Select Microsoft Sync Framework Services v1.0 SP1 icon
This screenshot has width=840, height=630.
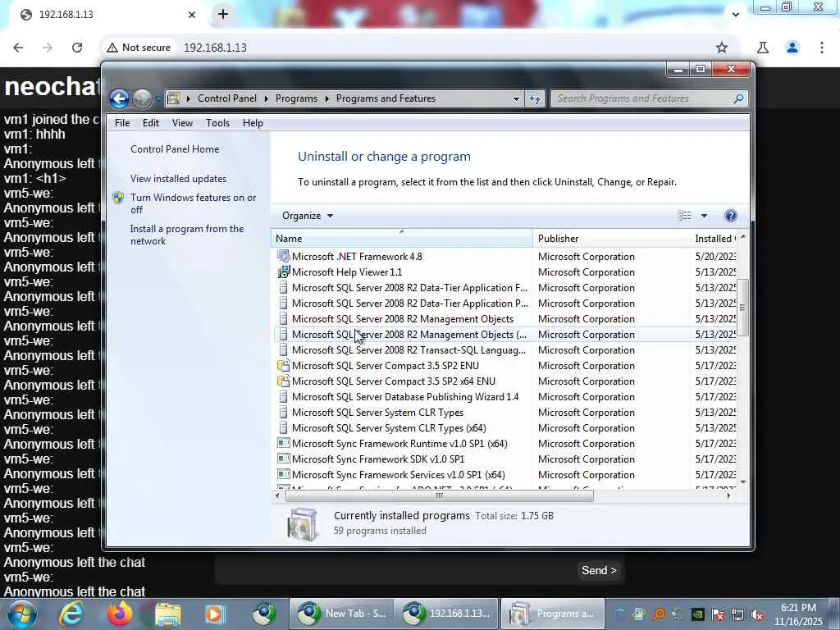coord(283,474)
